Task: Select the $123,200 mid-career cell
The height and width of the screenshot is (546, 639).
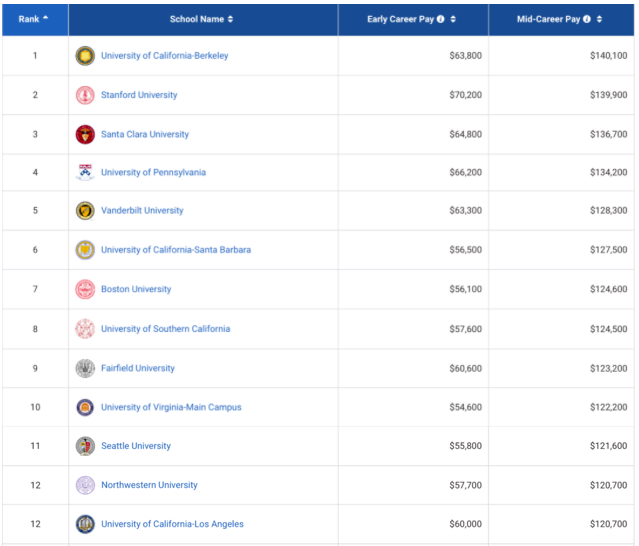Action: pyautogui.click(x=562, y=368)
